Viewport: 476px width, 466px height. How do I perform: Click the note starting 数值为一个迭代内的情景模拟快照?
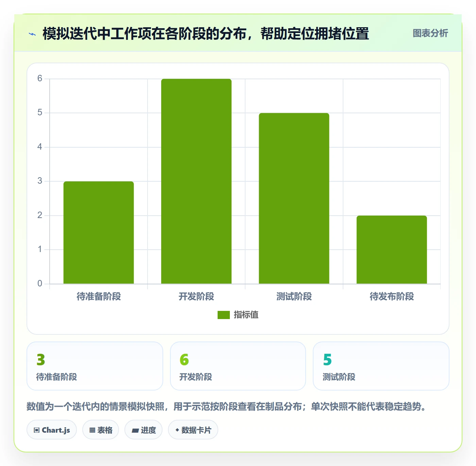click(227, 406)
